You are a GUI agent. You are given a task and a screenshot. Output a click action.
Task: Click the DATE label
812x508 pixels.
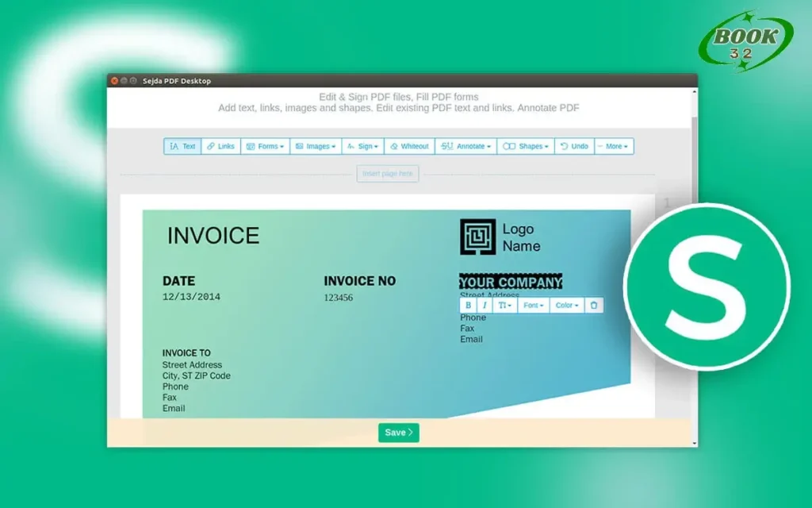click(x=178, y=281)
